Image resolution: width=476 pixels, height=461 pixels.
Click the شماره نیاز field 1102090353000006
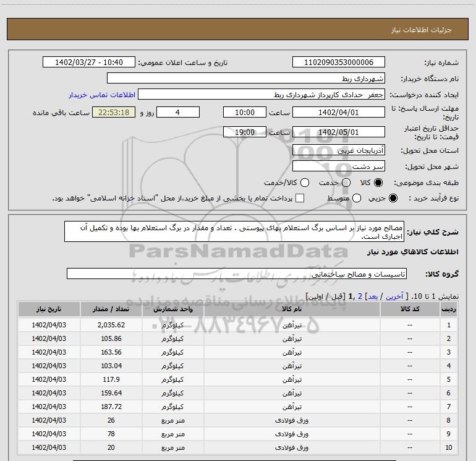[339, 62]
